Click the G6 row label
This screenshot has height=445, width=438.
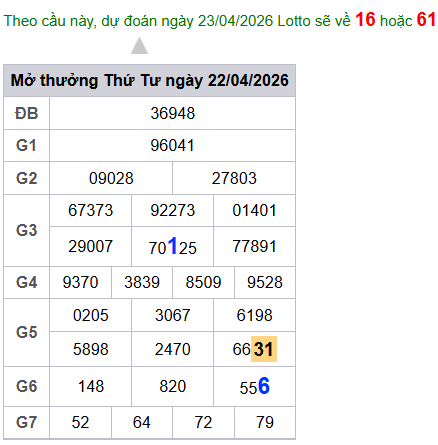26,386
